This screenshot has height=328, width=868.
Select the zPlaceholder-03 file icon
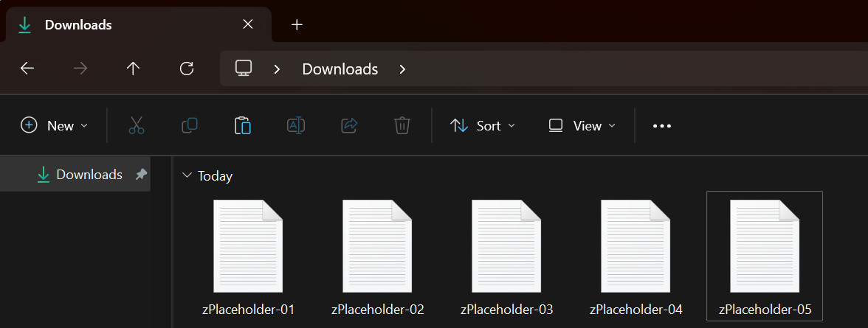click(506, 246)
